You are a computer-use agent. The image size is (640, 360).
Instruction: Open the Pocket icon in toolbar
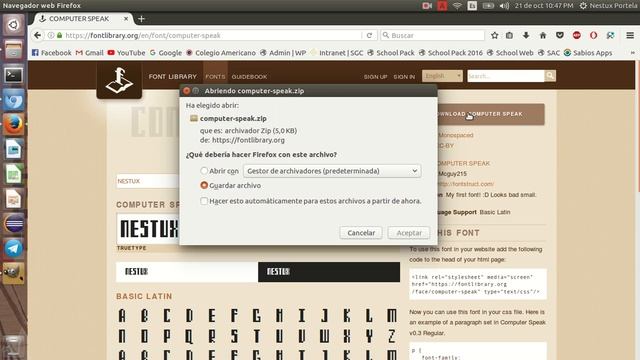pyautogui.click(x=560, y=36)
